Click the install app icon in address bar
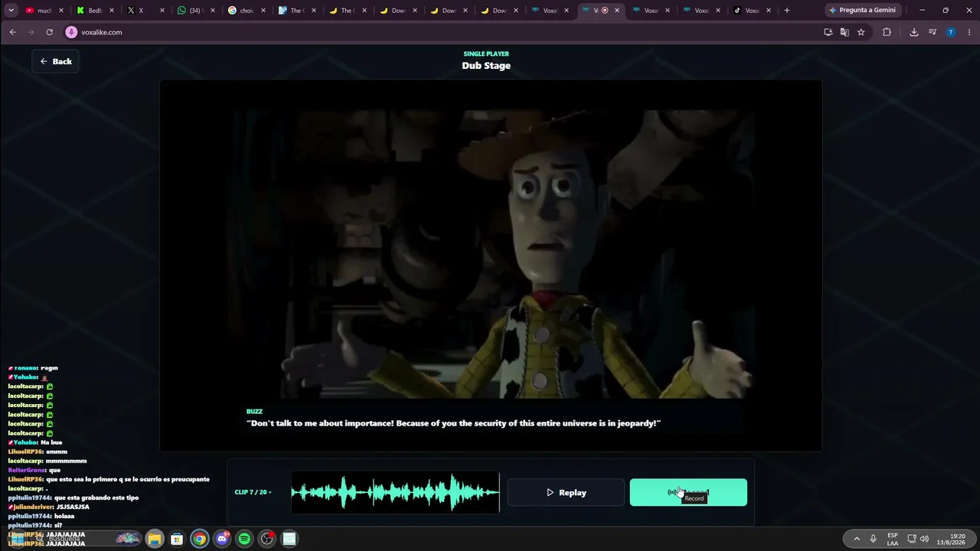This screenshot has width=980, height=551. [x=828, y=32]
